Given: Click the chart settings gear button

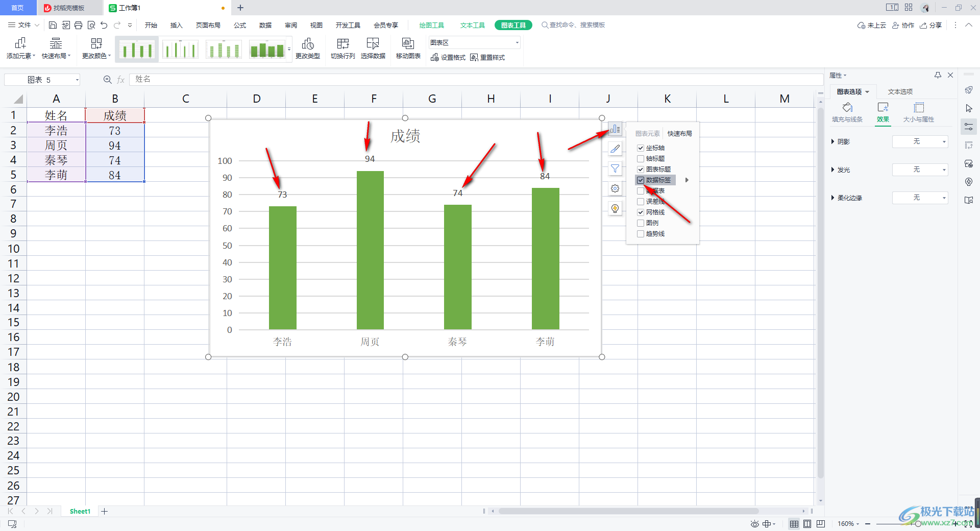Looking at the screenshot, I should (x=615, y=188).
